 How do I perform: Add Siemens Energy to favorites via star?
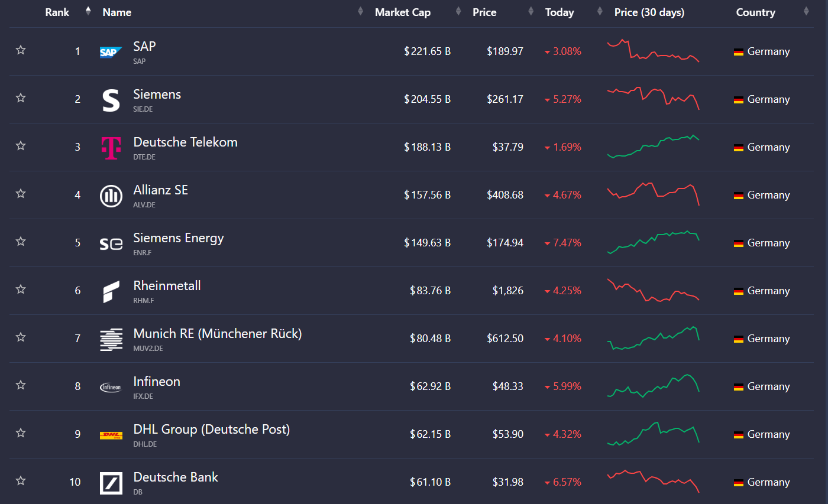21,241
